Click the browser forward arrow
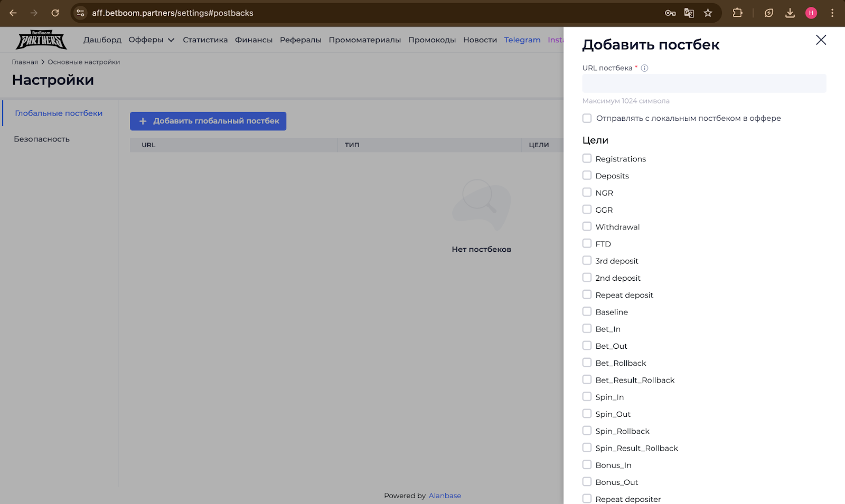This screenshot has height=504, width=845. coord(34,13)
